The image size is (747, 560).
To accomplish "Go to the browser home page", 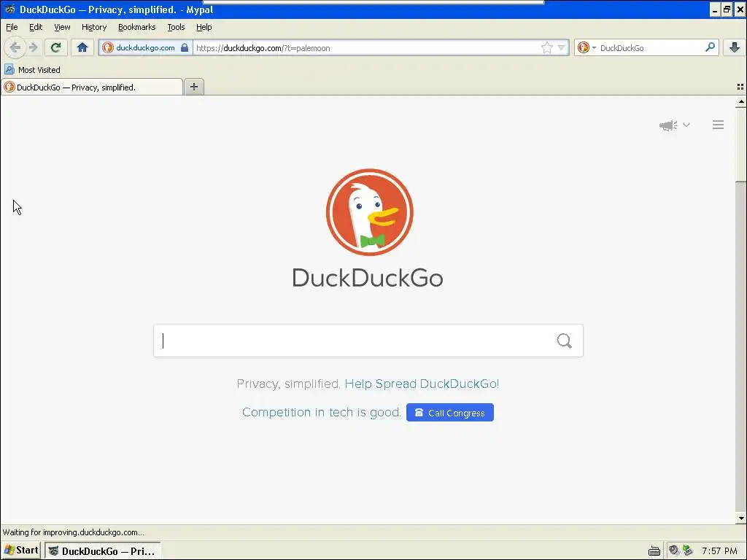I will click(82, 47).
